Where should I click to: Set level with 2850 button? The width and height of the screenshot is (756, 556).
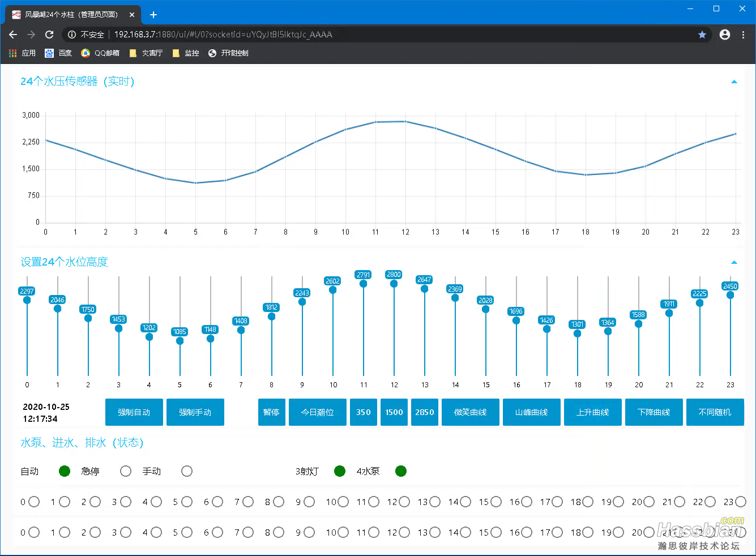coord(425,412)
